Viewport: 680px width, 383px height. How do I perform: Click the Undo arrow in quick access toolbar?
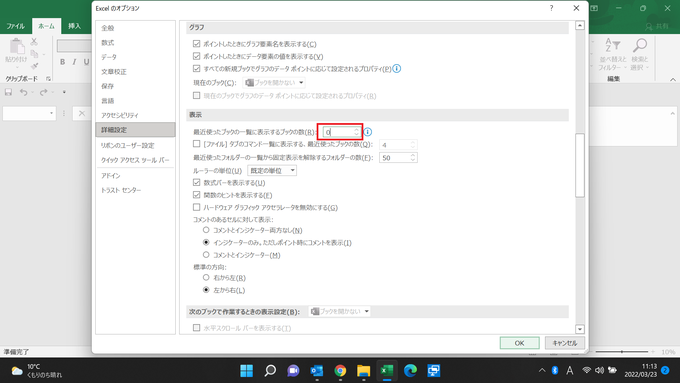coord(23,92)
